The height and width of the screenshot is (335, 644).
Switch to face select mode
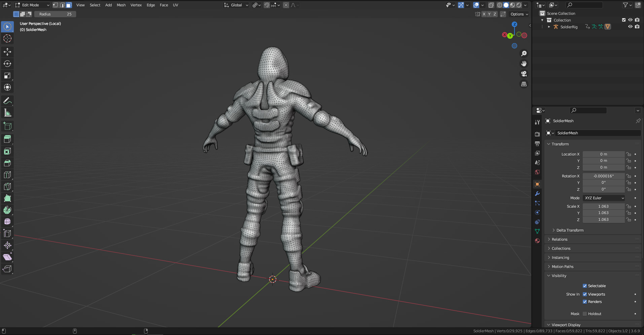point(69,5)
